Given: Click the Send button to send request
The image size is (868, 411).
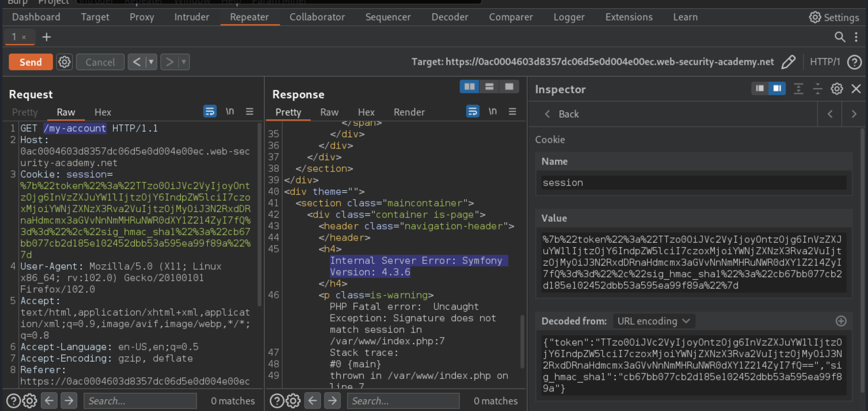Looking at the screenshot, I should tap(30, 61).
